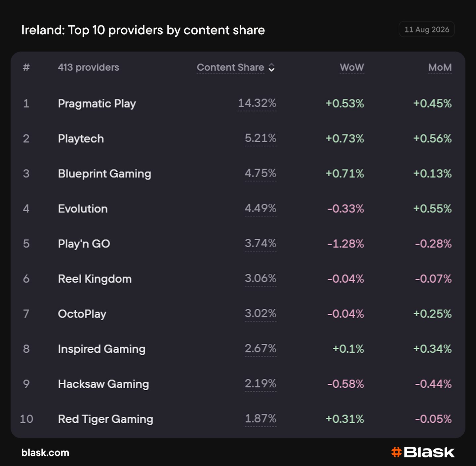Select the Reel Kingdom provider
The height and width of the screenshot is (466, 476).
click(x=95, y=279)
